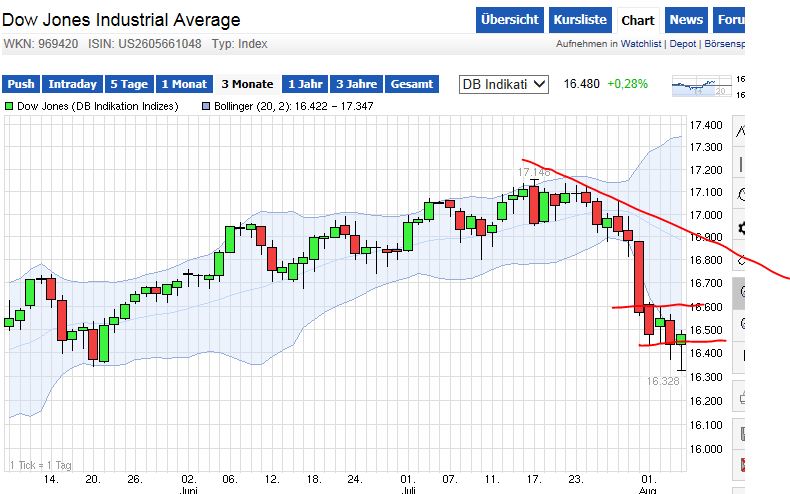This screenshot has height=494, width=790.
Task: Open the DB Indikation dropdown
Action: tap(504, 84)
